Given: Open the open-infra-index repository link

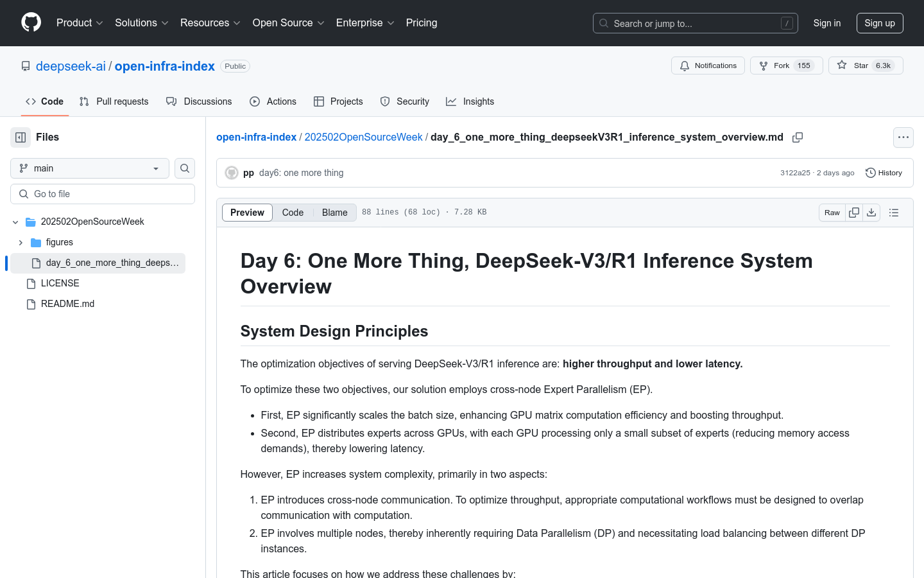Looking at the screenshot, I should 165,66.
